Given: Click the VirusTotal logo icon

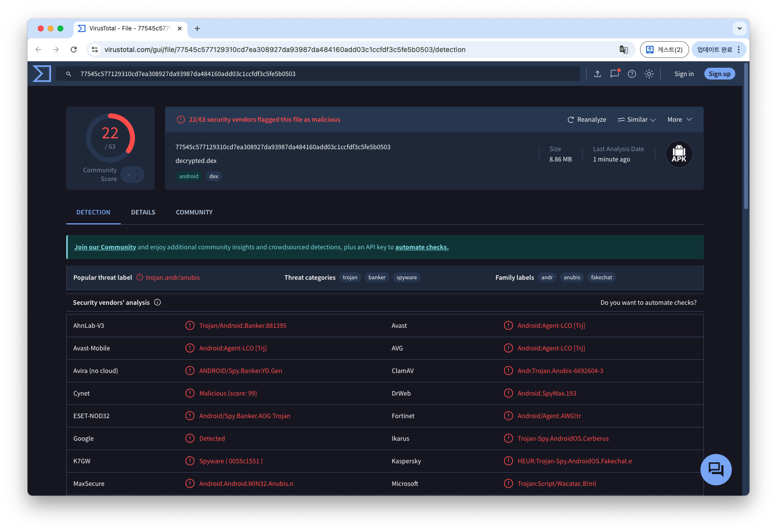Looking at the screenshot, I should pyautogui.click(x=42, y=74).
